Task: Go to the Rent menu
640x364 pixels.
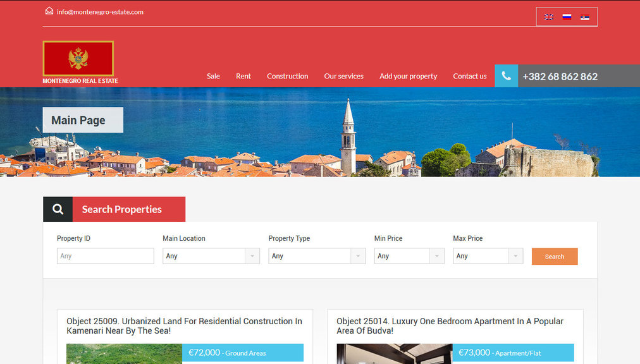Action: coord(243,76)
